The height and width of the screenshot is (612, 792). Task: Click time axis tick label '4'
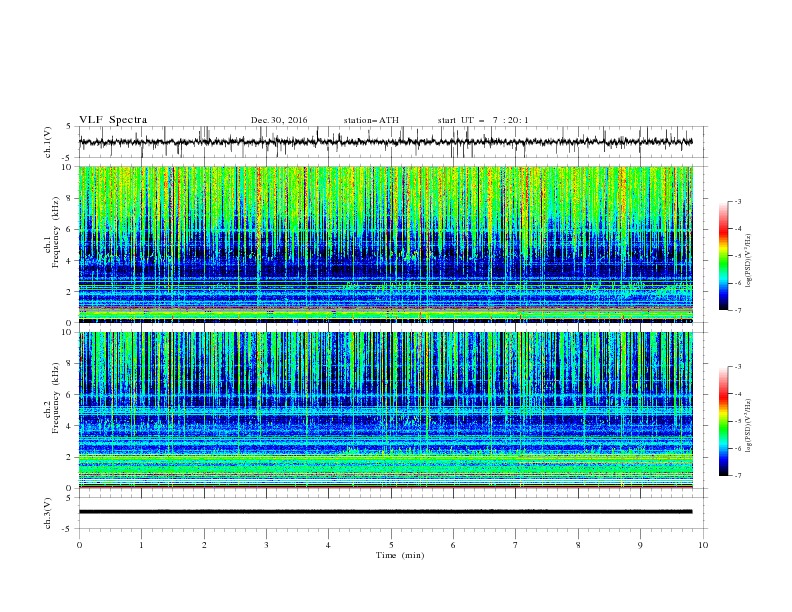pos(328,545)
